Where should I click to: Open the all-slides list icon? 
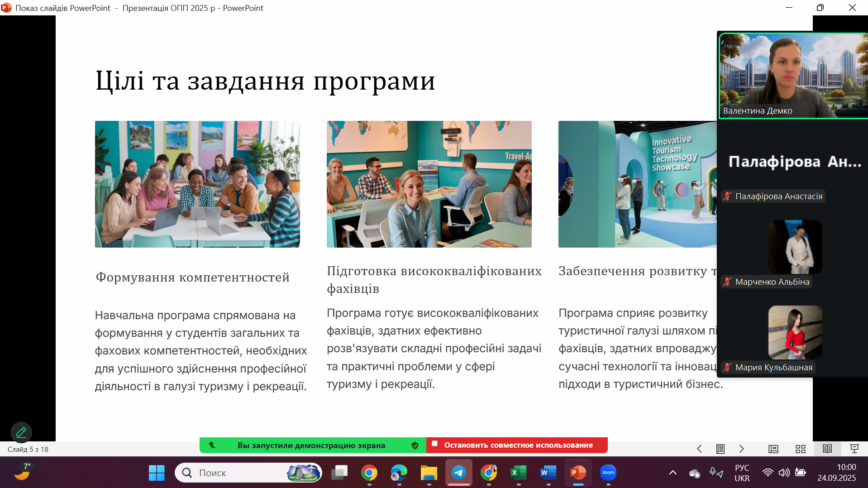720,449
